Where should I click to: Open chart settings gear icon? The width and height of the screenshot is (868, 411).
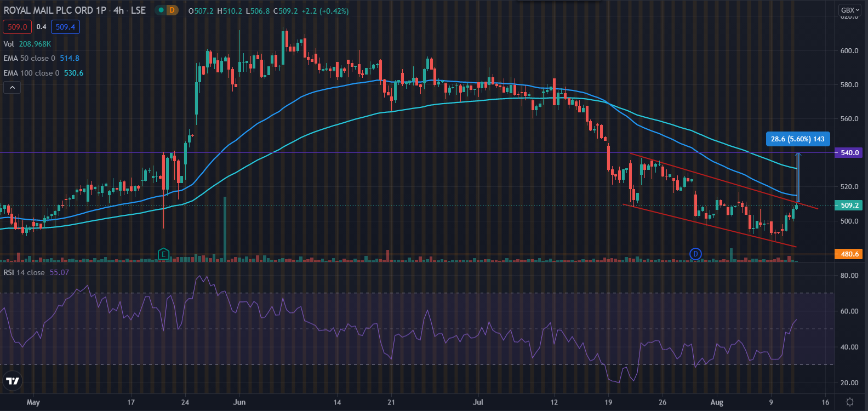(850, 402)
